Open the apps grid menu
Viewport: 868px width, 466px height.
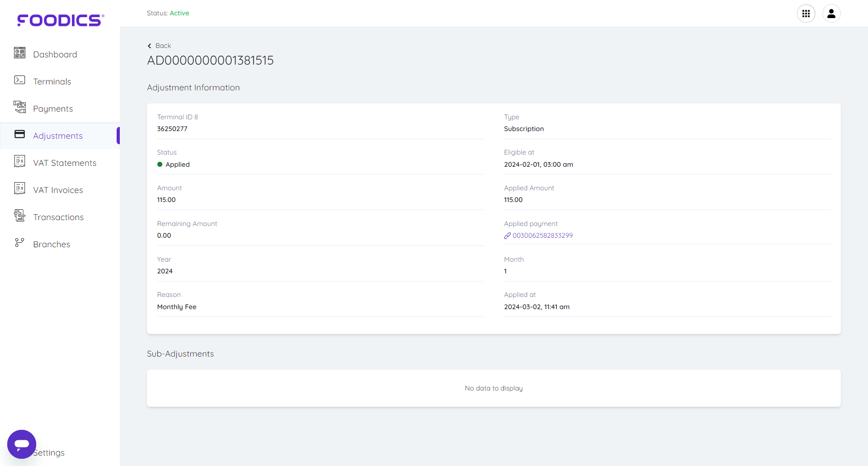806,14
